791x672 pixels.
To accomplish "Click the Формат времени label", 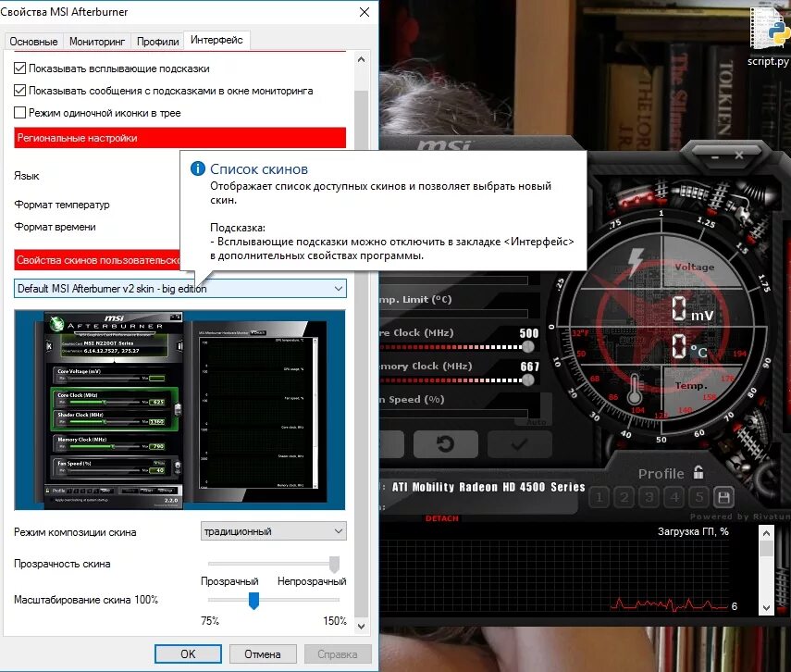I will click(x=55, y=227).
